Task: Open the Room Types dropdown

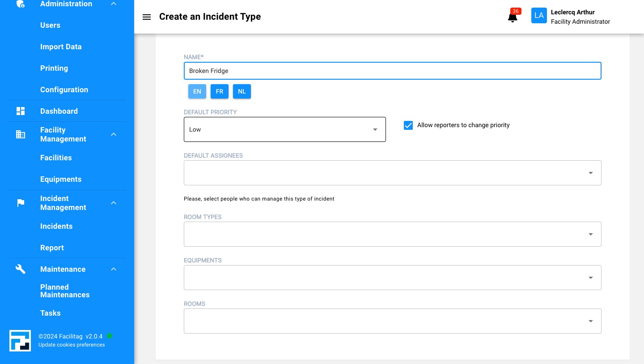Action: 392,234
